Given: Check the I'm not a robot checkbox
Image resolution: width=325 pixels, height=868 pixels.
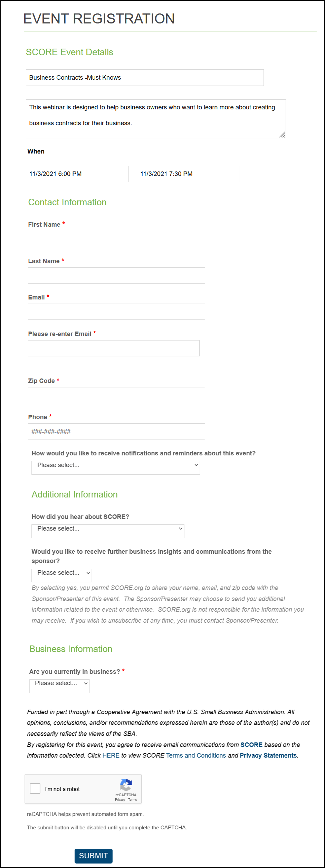Looking at the screenshot, I should click(35, 788).
